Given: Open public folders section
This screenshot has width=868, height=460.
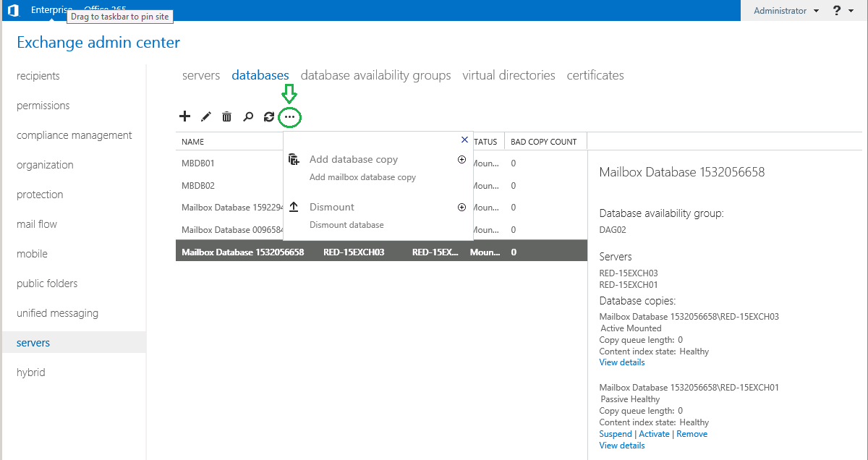Looking at the screenshot, I should (47, 284).
